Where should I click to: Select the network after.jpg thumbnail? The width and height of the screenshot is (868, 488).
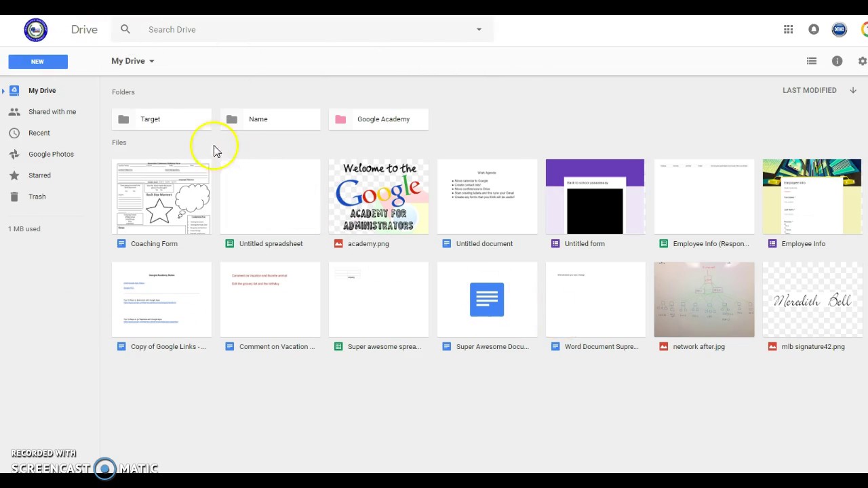click(x=705, y=300)
